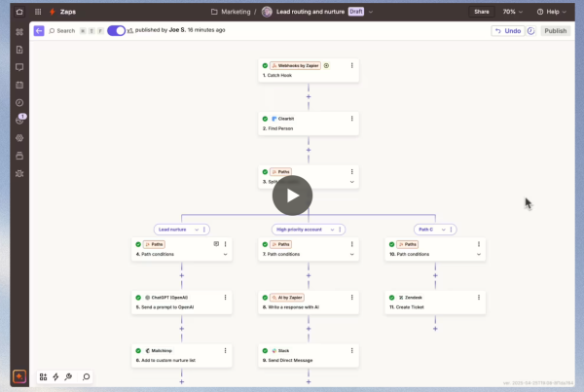This screenshot has width=584, height=392.
Task: Open the history clock icon in sidebar
Action: [x=19, y=103]
